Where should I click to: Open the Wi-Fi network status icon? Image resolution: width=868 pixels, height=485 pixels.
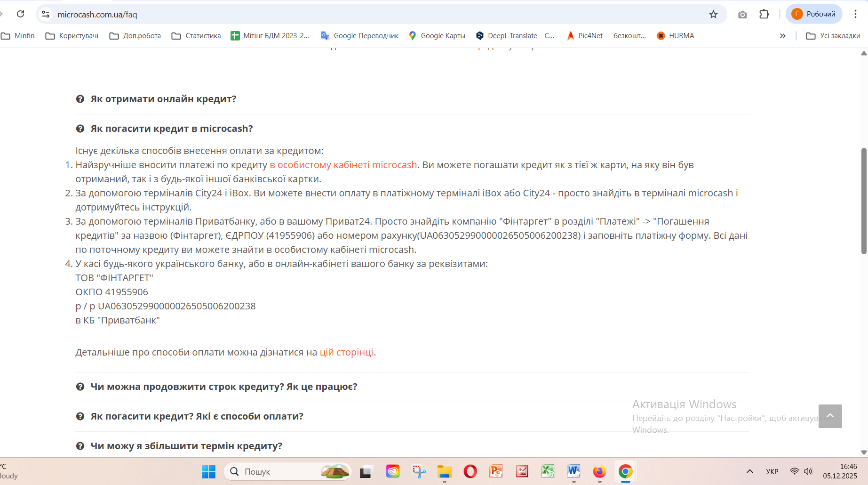click(795, 471)
